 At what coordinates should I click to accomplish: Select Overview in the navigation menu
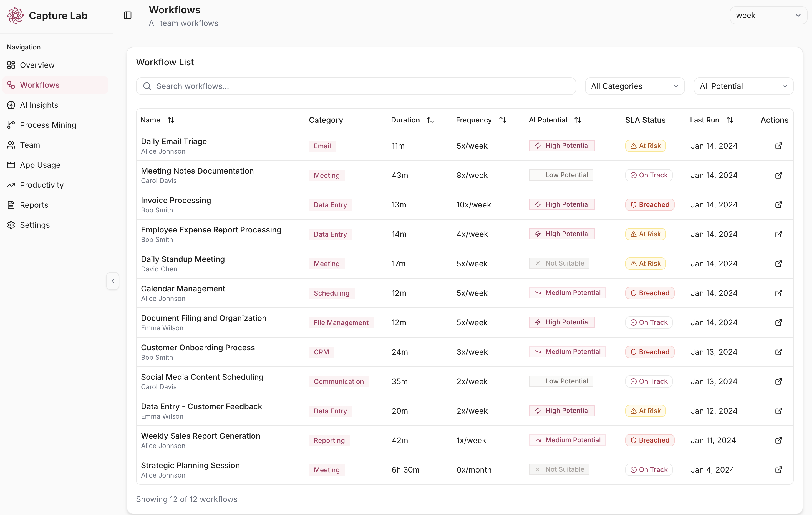[x=37, y=65]
